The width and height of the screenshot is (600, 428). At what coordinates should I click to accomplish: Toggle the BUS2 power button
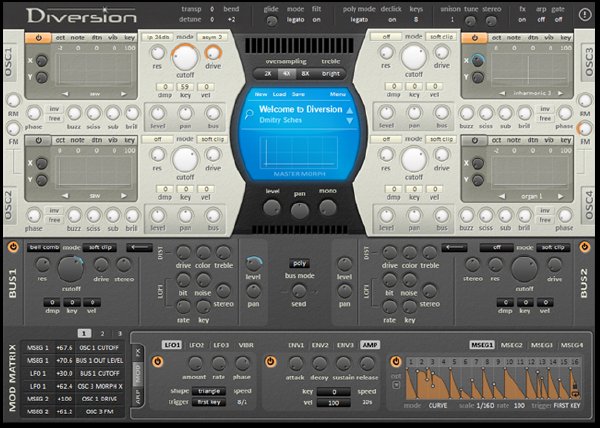click(584, 247)
